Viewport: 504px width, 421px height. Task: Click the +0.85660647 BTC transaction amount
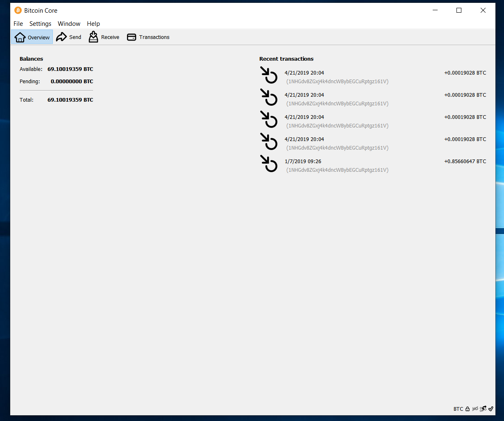pos(465,161)
